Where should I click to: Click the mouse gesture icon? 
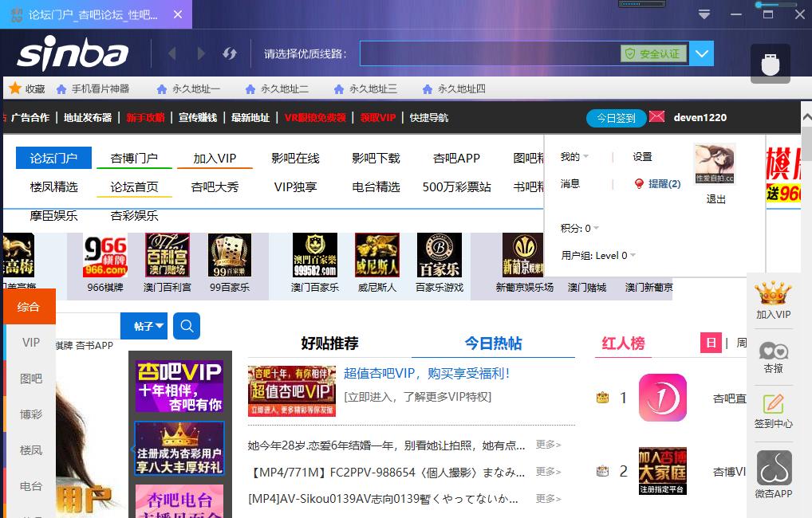tap(770, 65)
